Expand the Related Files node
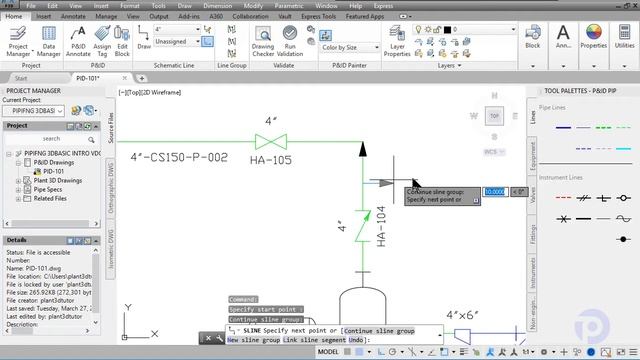This screenshot has height=360, width=640. tap(18, 199)
